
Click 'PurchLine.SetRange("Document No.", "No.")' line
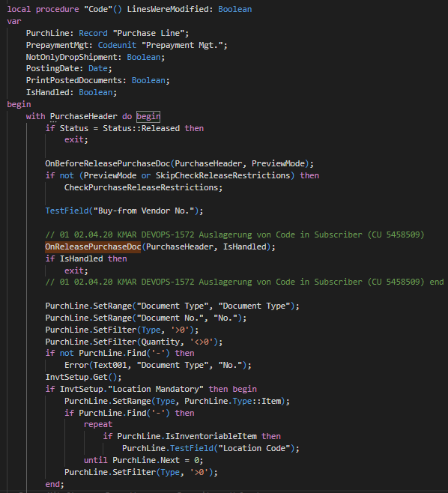coord(146,318)
